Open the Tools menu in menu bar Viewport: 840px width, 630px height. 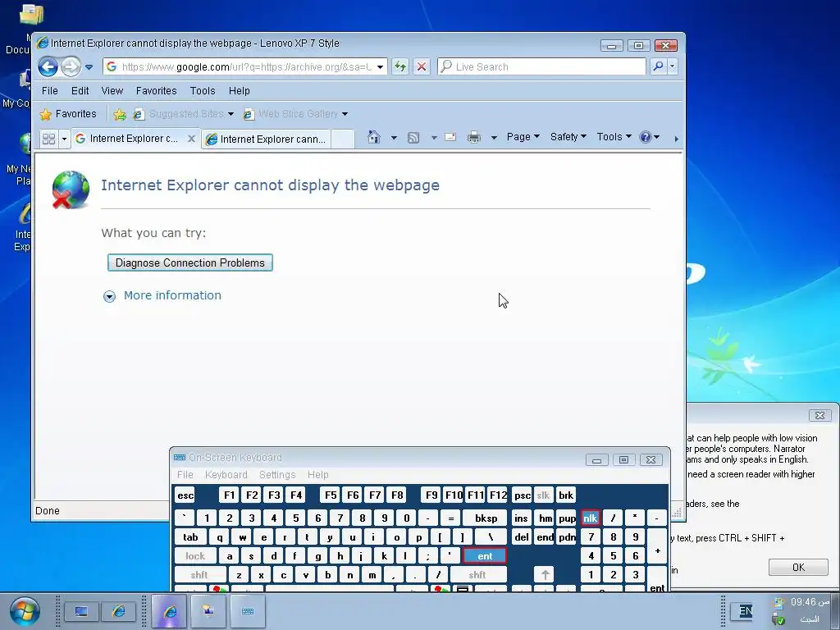tap(203, 90)
